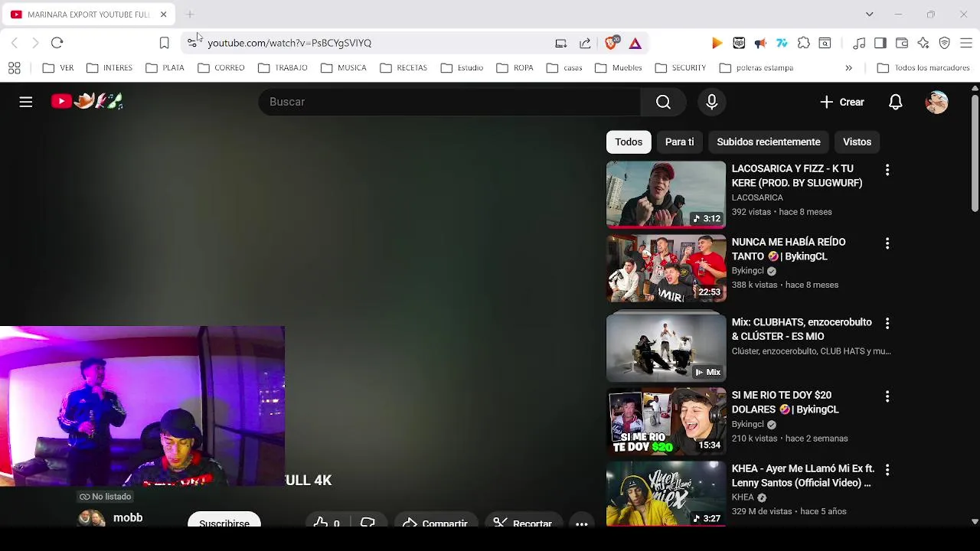Open more options below the video

[x=582, y=523]
